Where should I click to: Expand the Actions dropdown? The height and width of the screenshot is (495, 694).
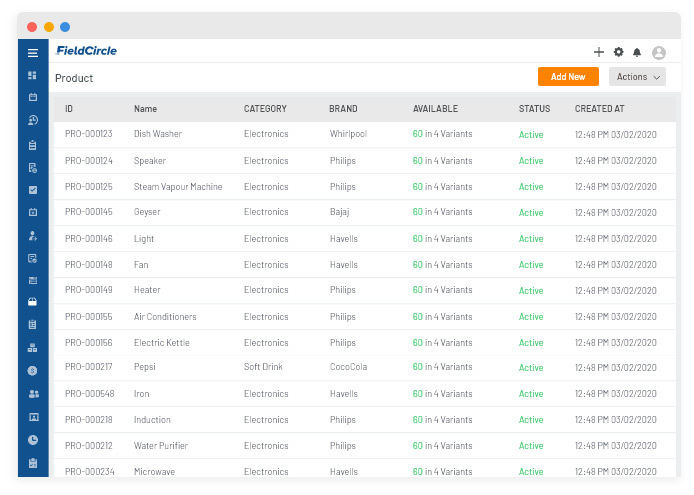[637, 77]
